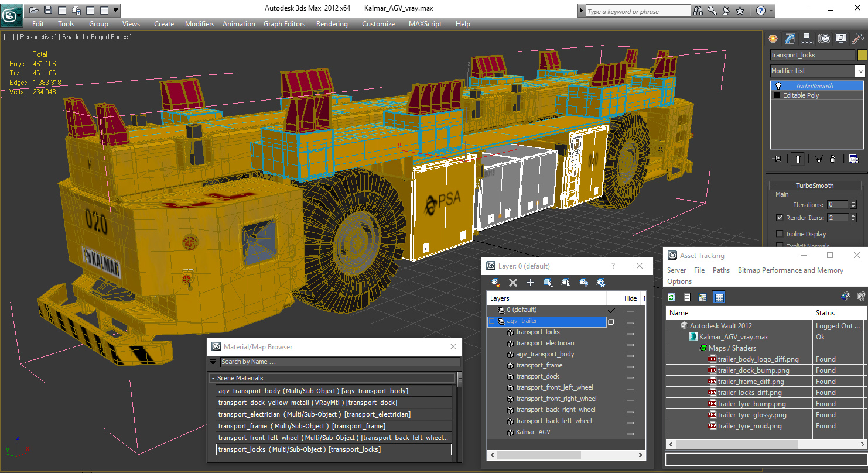Viewport: 868px width, 474px height.
Task: Toggle Hide for Kalmar_AGV in Layer dialog
Action: click(630, 432)
